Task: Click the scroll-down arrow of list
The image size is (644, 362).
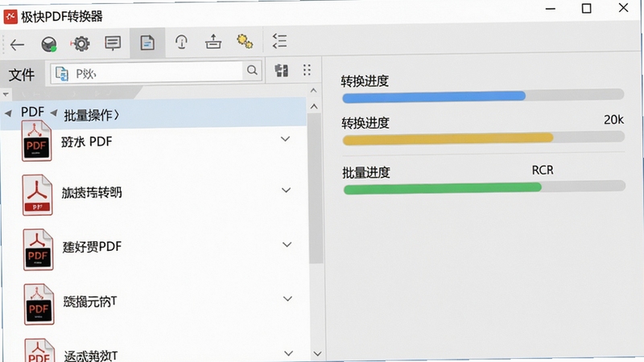Action: pos(317,353)
